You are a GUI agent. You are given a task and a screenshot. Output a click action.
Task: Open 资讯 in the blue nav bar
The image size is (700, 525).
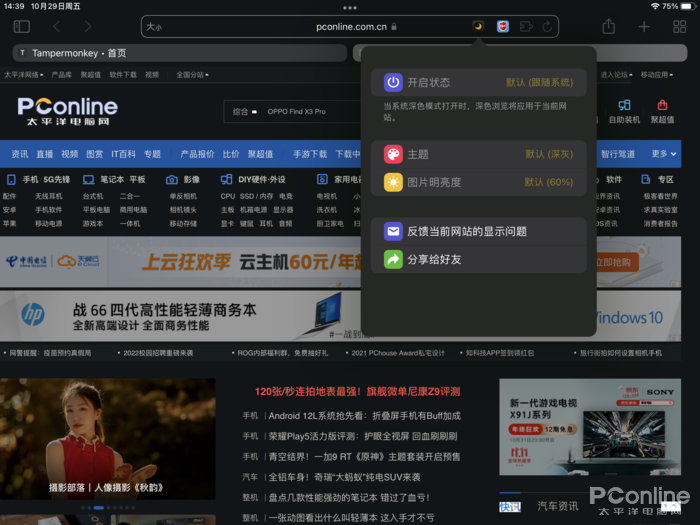pos(20,154)
